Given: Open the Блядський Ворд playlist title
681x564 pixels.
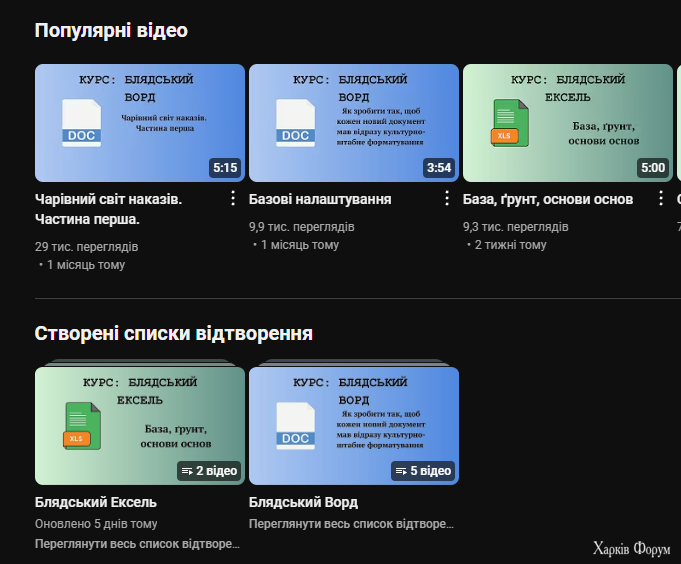Looking at the screenshot, I should point(303,502).
